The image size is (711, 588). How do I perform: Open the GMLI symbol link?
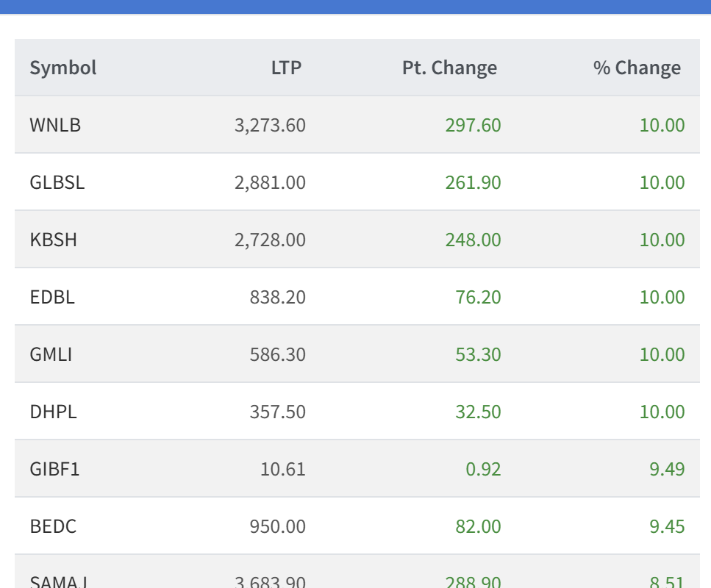pos(51,354)
